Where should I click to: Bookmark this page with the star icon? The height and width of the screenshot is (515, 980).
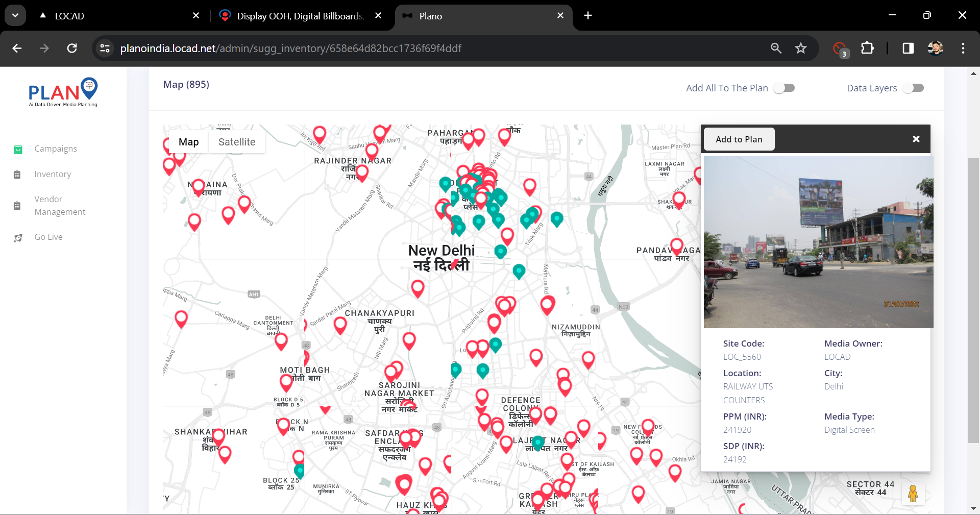tap(800, 48)
